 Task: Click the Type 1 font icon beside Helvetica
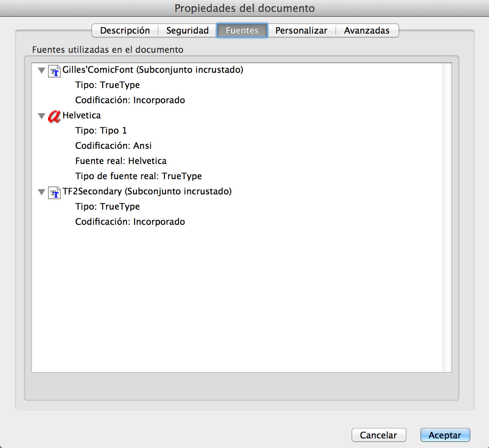[54, 117]
